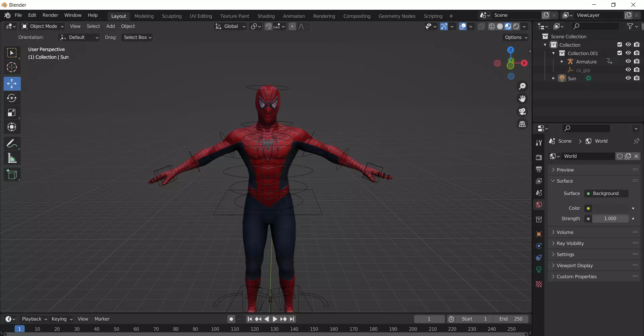
Task: Expand the Sun tree item
Action: pyautogui.click(x=553, y=78)
